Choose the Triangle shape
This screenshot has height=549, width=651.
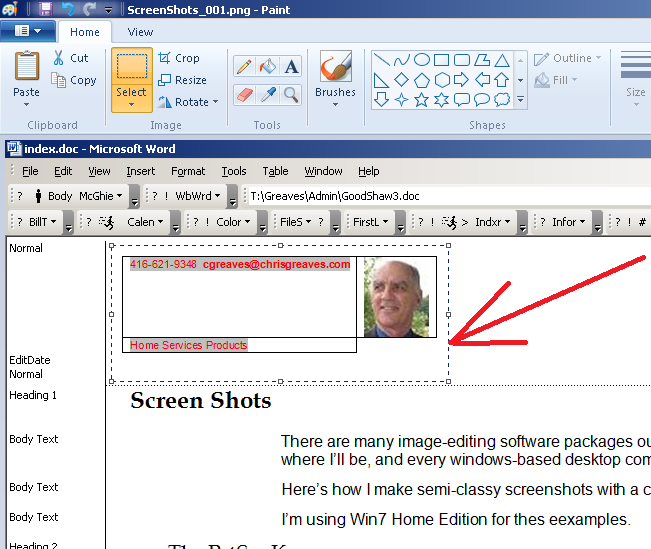502,60
